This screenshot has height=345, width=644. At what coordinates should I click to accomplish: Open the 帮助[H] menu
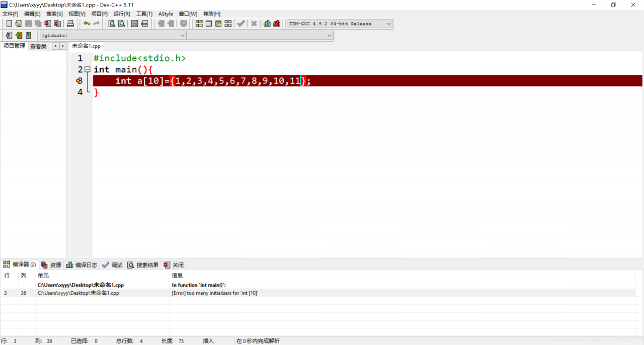pos(211,14)
